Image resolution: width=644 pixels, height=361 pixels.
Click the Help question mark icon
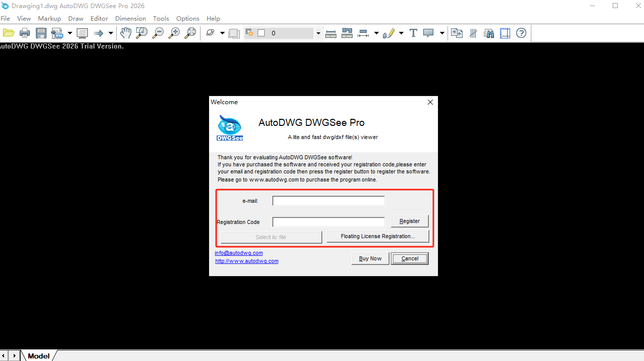pos(521,33)
